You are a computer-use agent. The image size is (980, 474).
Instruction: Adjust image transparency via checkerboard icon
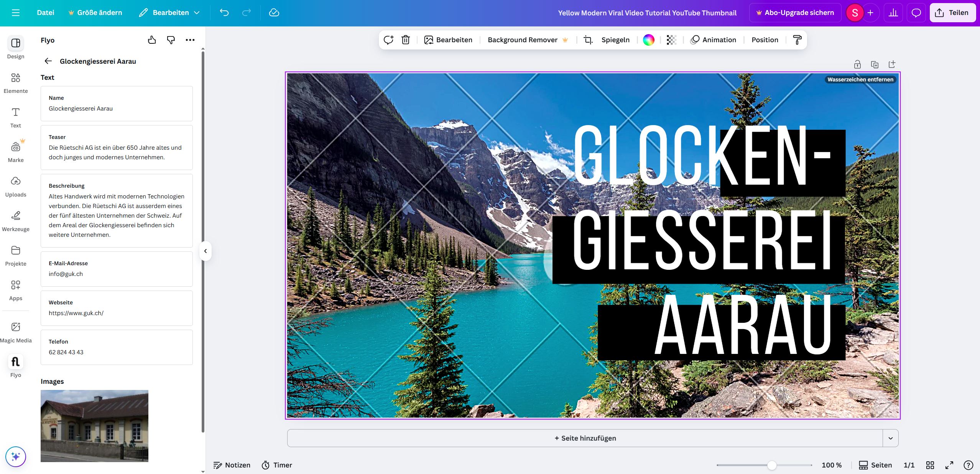coord(671,40)
